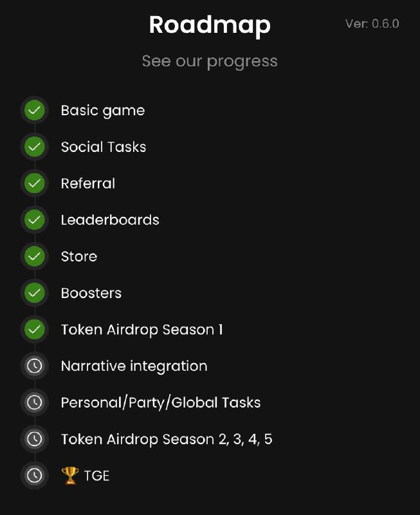Click the gold trophy icon
The width and height of the screenshot is (420, 515).
pyautogui.click(x=70, y=475)
